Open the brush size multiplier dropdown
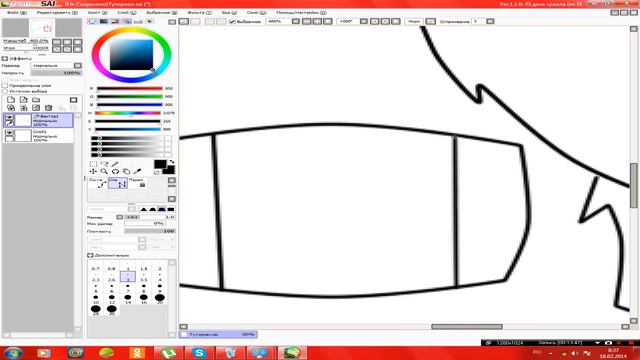Screen dimensions: 640x360 [x=120, y=217]
